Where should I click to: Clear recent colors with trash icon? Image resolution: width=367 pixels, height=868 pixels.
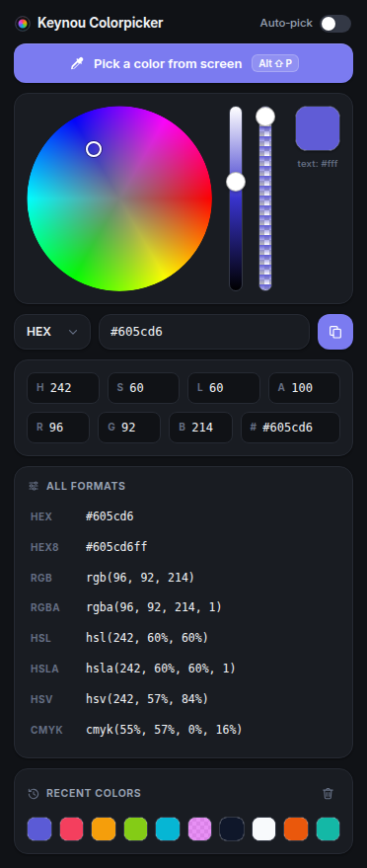[329, 793]
